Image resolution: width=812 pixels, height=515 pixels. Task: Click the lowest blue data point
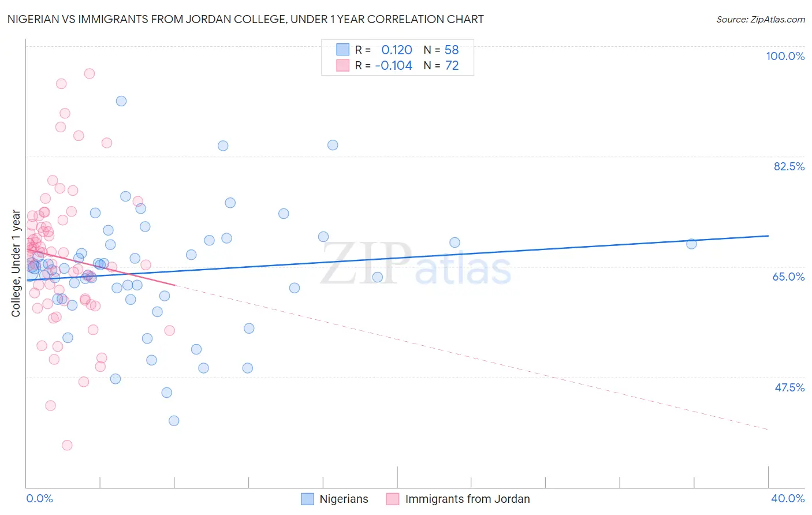click(x=174, y=420)
